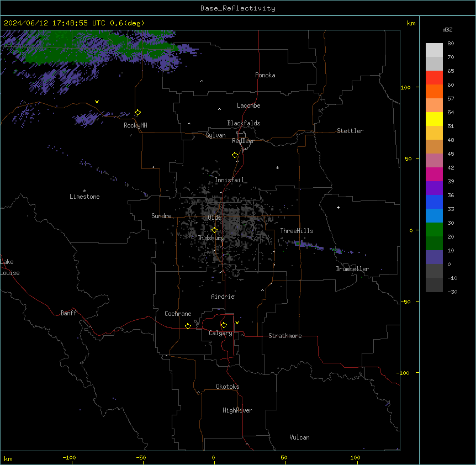Click the white plus marker north of Drumheller
This screenshot has height=465, width=476.
point(338,207)
